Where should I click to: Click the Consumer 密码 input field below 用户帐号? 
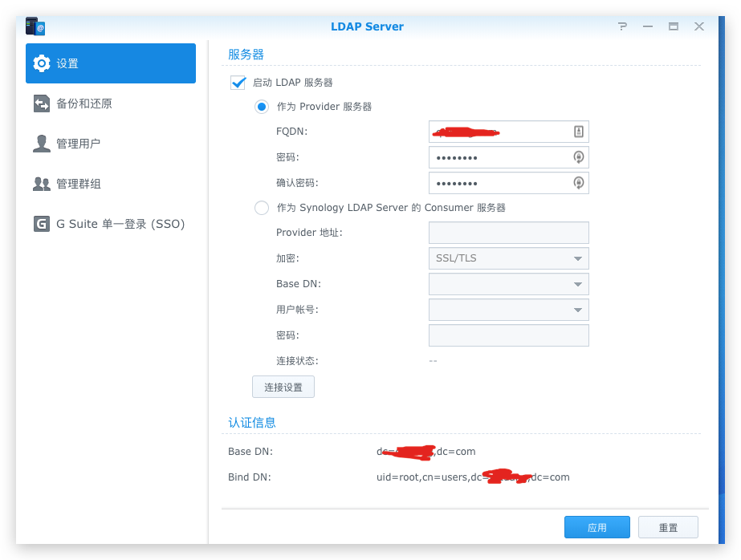pos(509,335)
